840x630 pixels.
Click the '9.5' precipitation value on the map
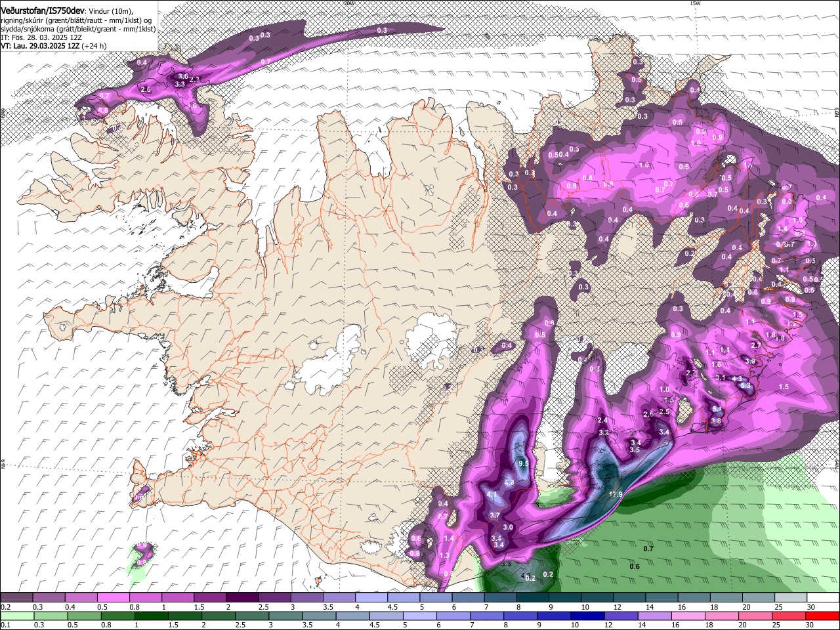click(x=523, y=463)
